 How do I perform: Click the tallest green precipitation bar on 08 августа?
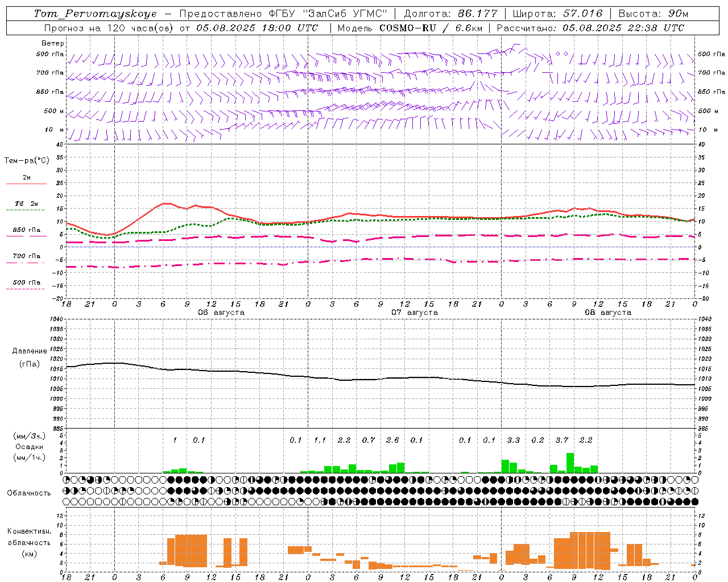click(570, 463)
